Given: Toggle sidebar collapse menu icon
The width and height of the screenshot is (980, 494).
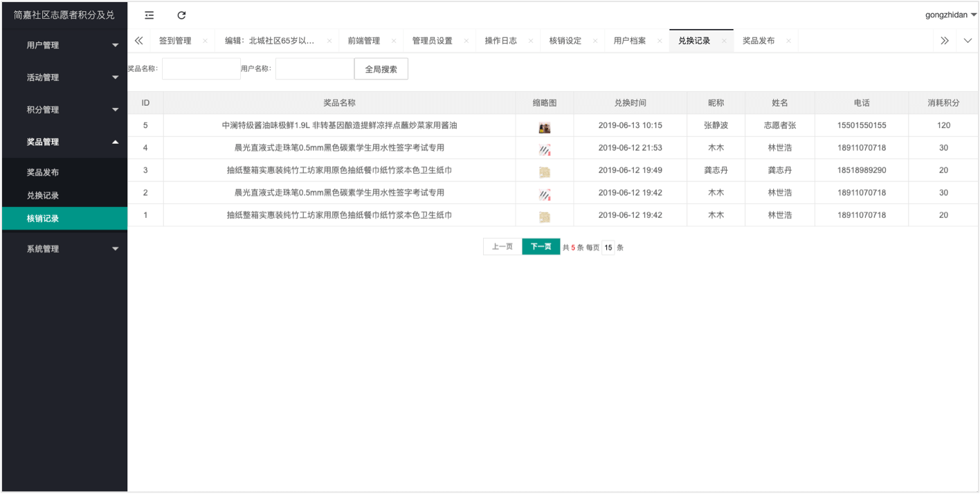Looking at the screenshot, I should point(149,15).
